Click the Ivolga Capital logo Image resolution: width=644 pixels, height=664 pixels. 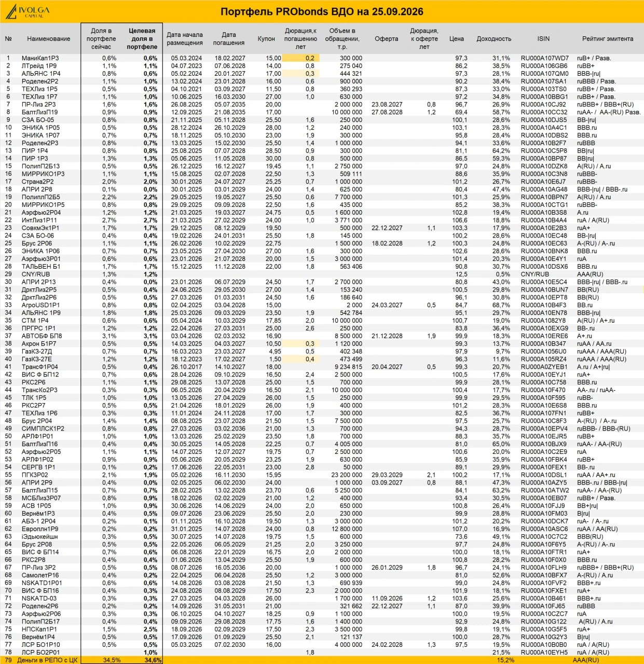point(28,11)
